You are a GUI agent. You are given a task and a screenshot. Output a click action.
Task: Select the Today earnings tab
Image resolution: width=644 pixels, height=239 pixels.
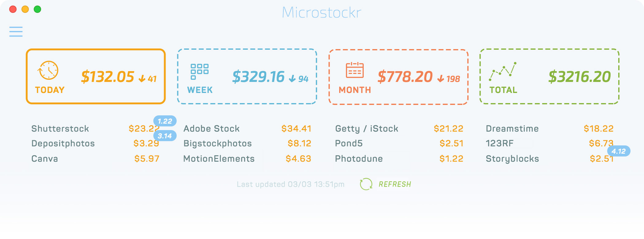pos(96,76)
